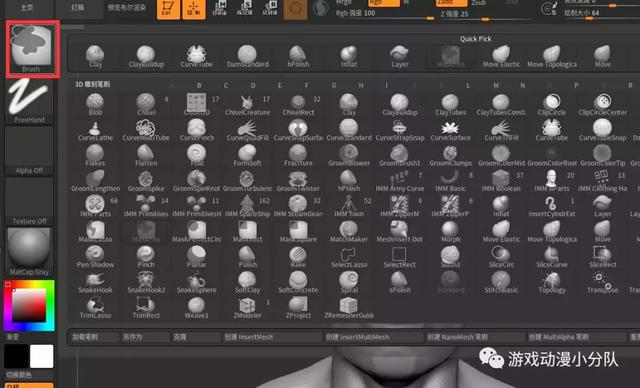Select the FormSoft brush
The image size is (640, 388).
[247, 155]
